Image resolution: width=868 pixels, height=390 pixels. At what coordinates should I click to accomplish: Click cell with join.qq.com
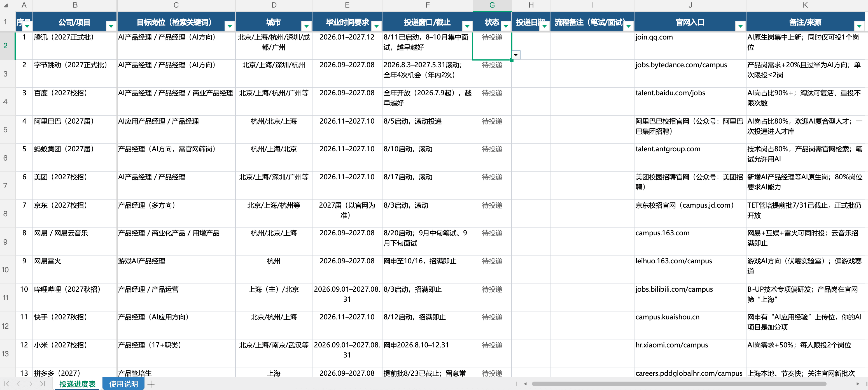690,46
